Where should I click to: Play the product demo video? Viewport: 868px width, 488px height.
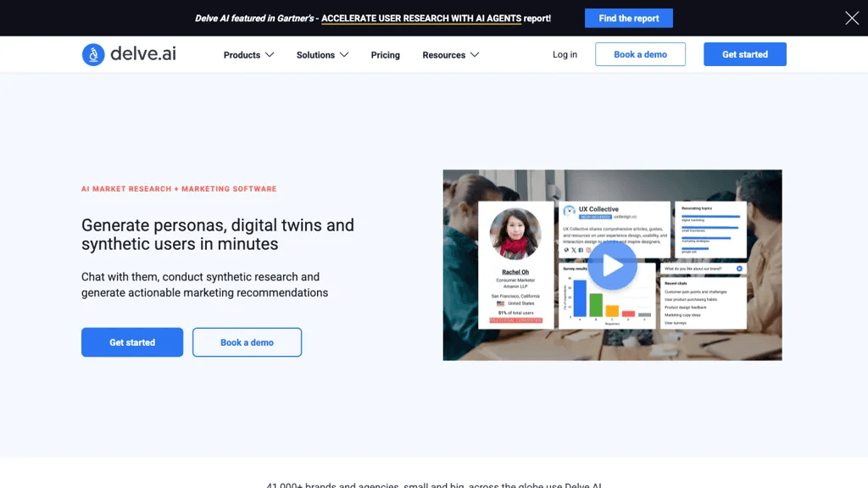click(612, 265)
